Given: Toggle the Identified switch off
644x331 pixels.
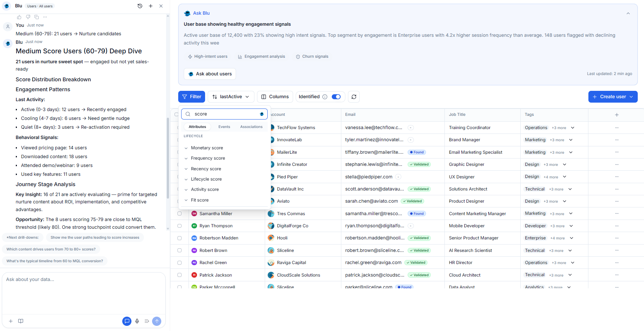Looking at the screenshot, I should [335, 96].
